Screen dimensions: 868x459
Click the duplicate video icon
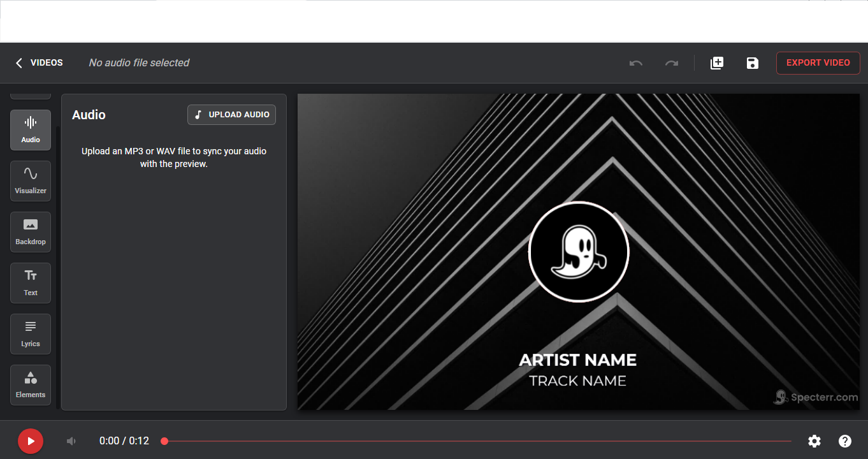[x=717, y=63]
